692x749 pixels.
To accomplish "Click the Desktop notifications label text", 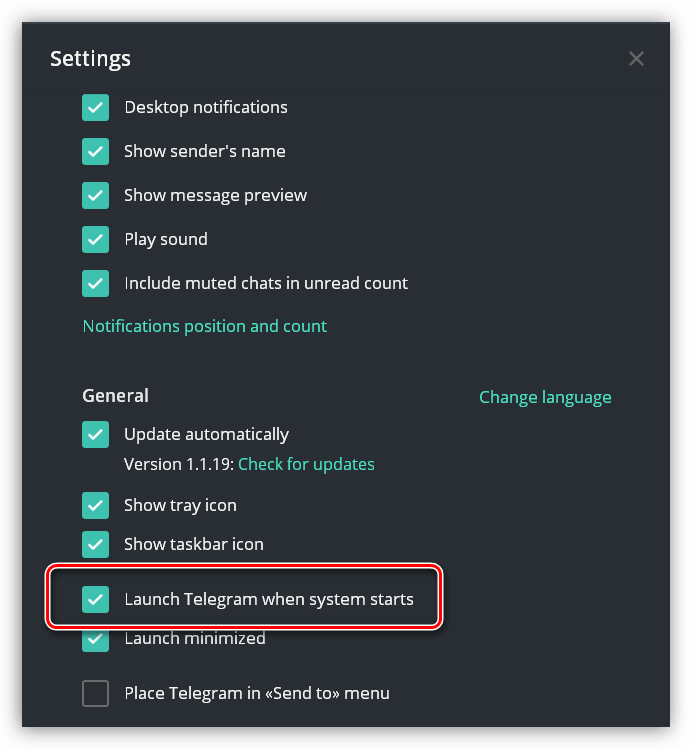I will (x=205, y=107).
